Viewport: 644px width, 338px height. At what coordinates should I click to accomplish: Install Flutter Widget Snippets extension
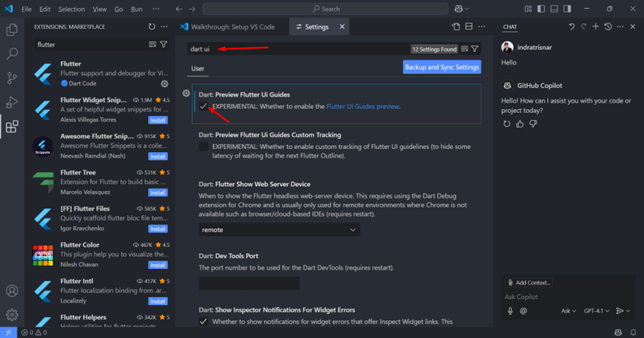pos(158,120)
